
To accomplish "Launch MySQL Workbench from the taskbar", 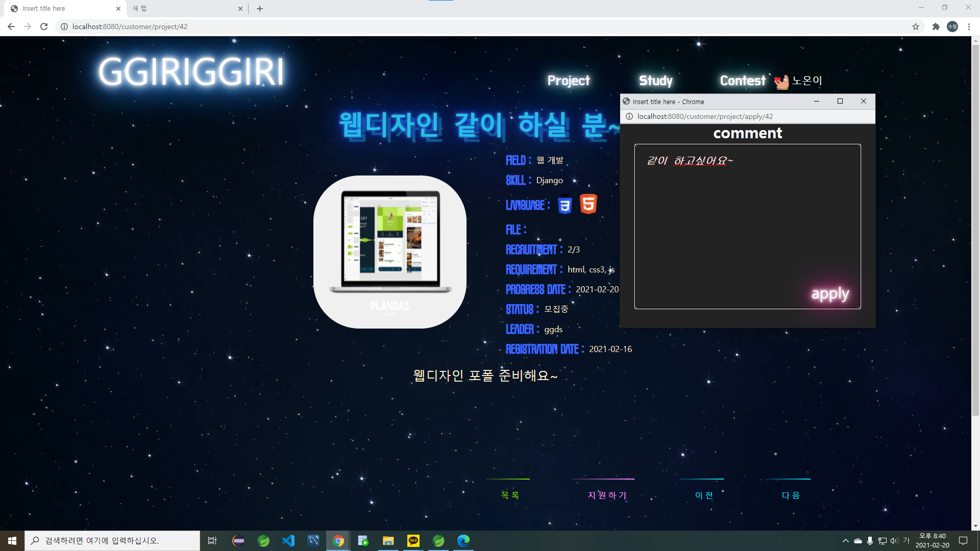I will [x=313, y=541].
